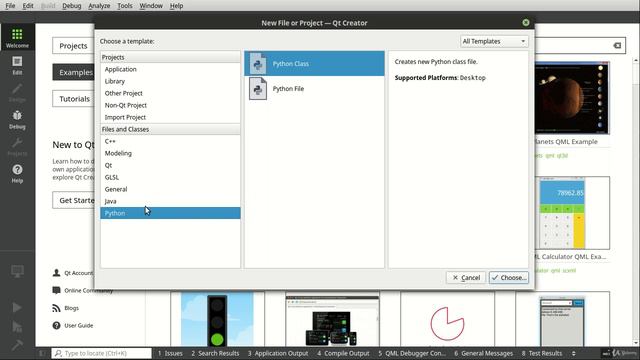This screenshot has height=360, width=640.
Task: Open the traffic light example thumbnail
Action: coord(217,319)
